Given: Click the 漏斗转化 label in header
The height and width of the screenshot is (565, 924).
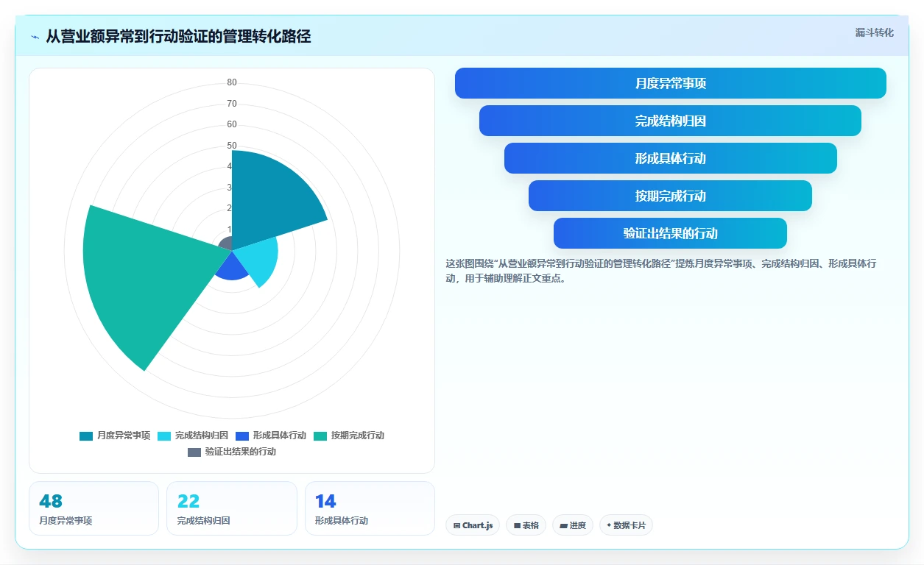Looking at the screenshot, I should (875, 32).
